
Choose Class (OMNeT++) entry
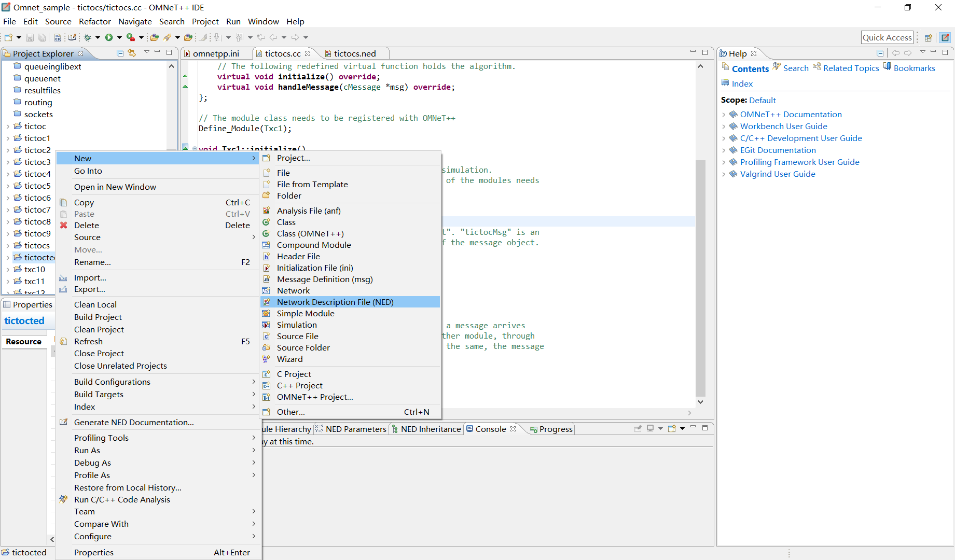coord(350,233)
